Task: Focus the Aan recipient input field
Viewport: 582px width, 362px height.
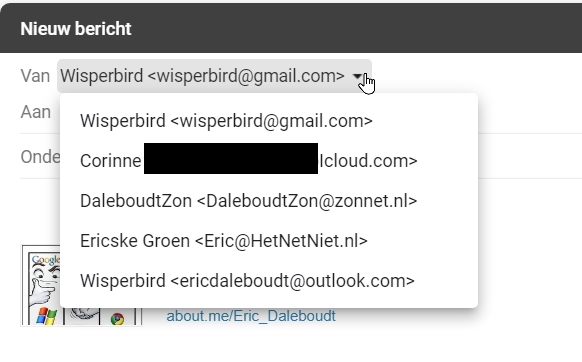Action: (x=530, y=112)
